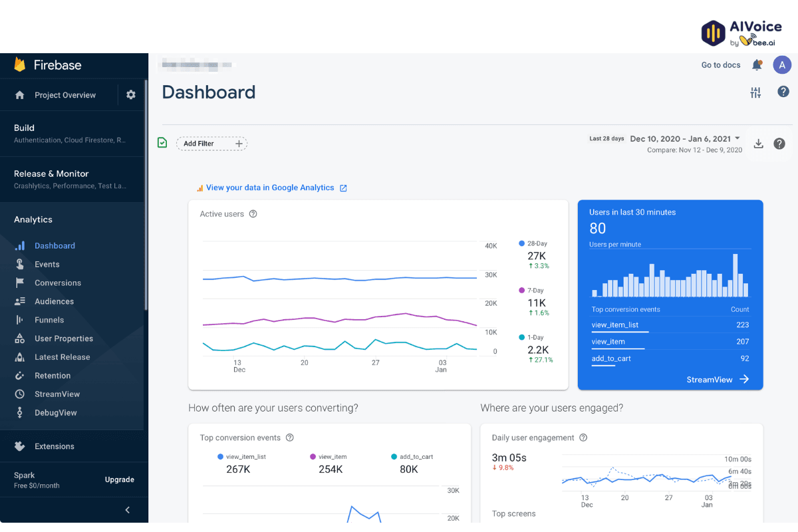This screenshot has width=798, height=532.
Task: Click the 80 users count
Action: point(598,228)
